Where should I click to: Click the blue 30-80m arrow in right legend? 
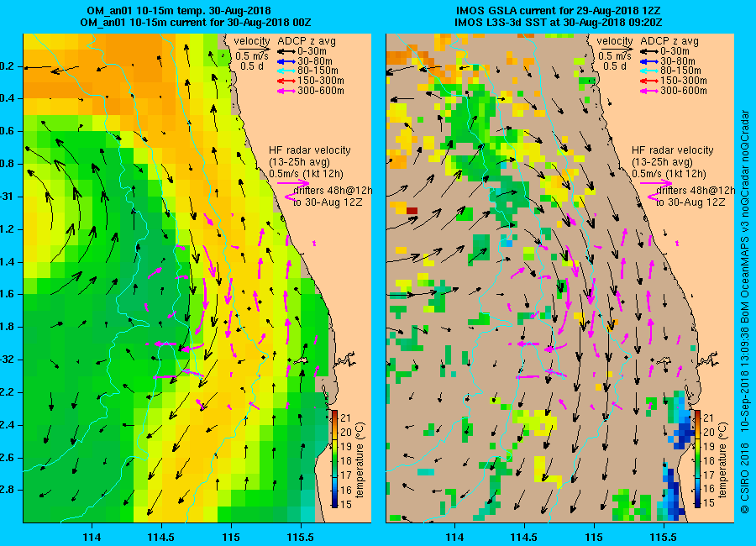pos(649,61)
